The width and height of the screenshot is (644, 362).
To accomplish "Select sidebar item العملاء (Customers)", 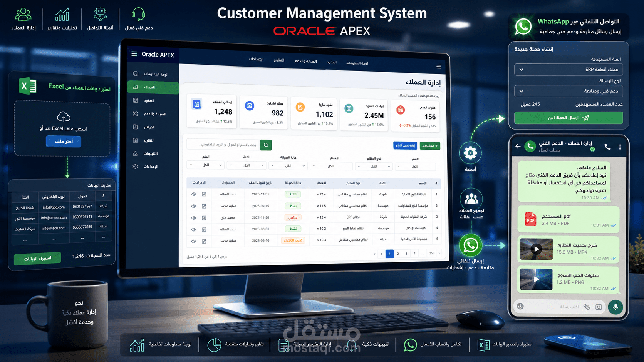I will click(x=153, y=87).
